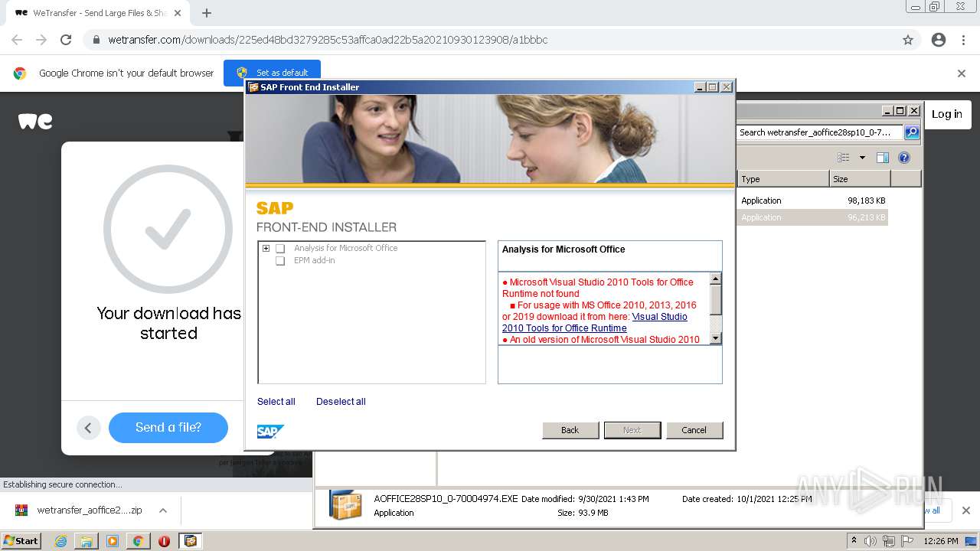980x551 pixels.
Task: Click the SAP installer taskbar icon
Action: pos(191,541)
